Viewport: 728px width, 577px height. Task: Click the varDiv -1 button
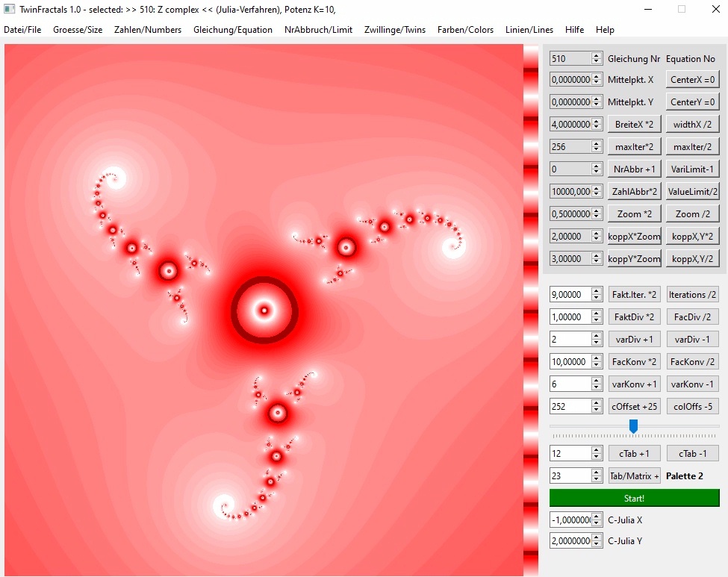click(692, 340)
